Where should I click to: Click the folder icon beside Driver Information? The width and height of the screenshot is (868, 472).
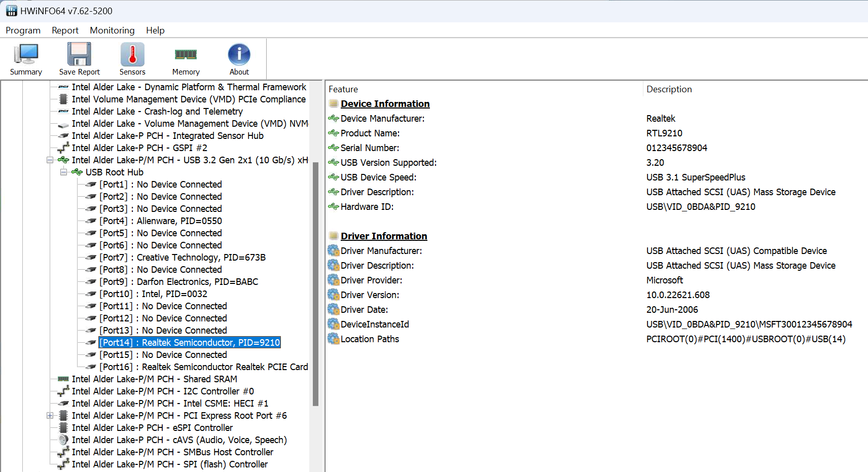pyautogui.click(x=334, y=236)
